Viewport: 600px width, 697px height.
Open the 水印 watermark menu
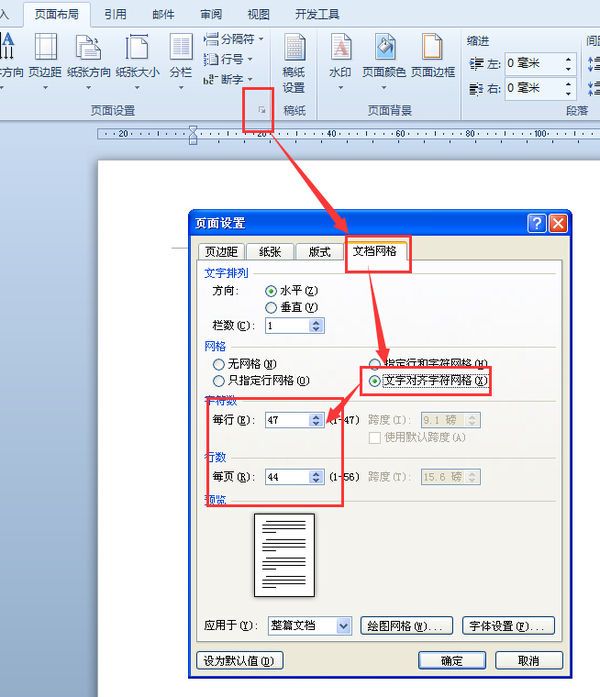click(340, 60)
